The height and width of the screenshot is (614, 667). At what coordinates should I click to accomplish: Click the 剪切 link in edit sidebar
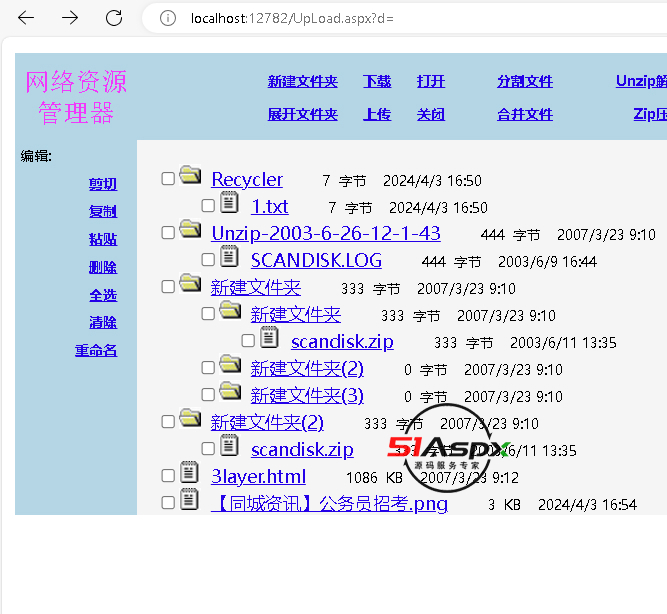[102, 184]
